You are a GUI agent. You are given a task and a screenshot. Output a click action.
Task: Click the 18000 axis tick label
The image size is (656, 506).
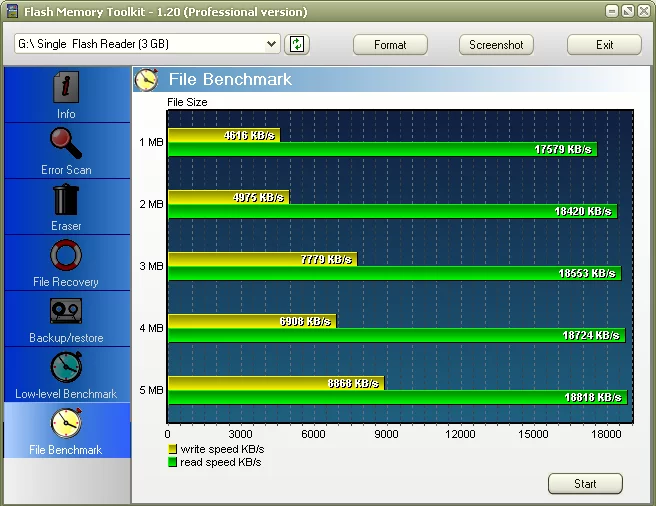click(x=606, y=434)
